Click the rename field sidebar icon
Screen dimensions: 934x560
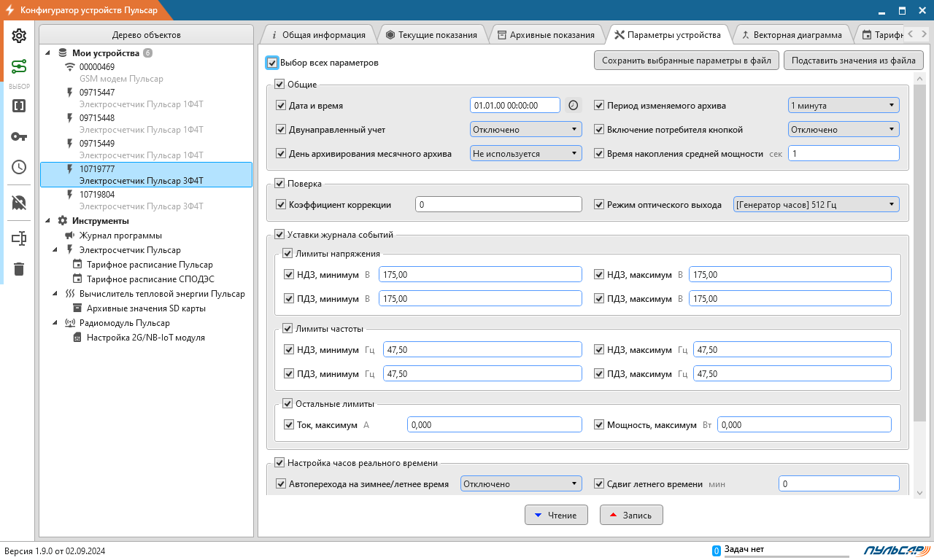19,238
